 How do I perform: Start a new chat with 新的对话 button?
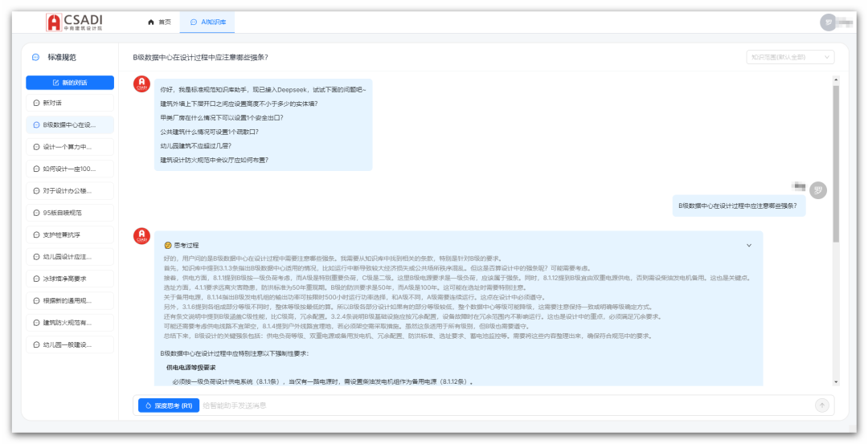[x=70, y=83]
